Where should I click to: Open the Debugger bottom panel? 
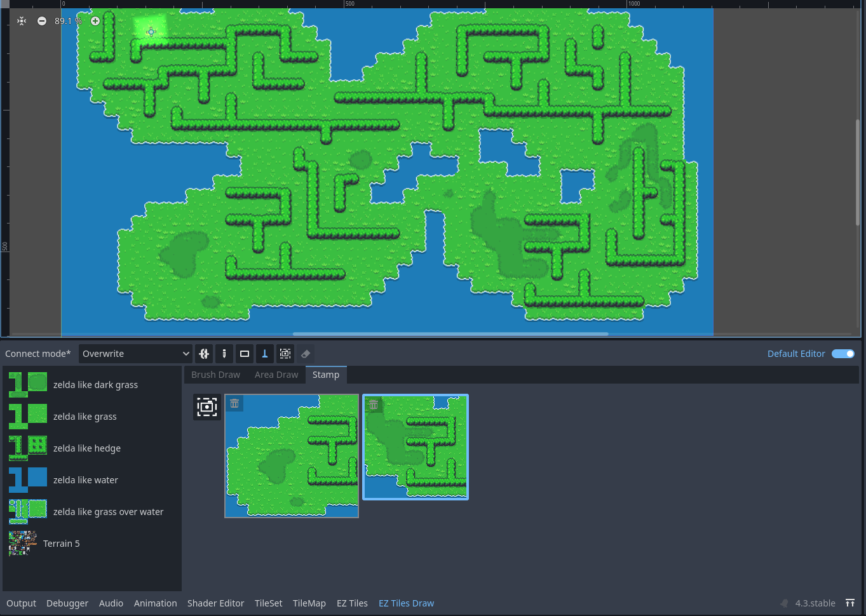coord(67,603)
